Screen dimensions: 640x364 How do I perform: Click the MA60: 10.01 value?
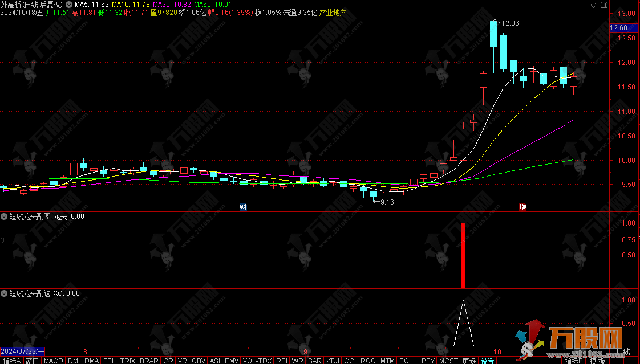[x=213, y=5]
